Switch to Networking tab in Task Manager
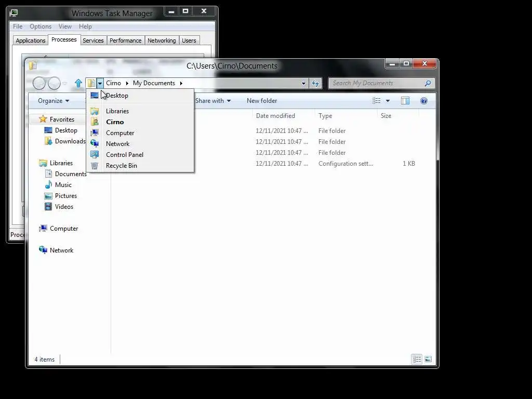The height and width of the screenshot is (399, 532). pos(162,41)
